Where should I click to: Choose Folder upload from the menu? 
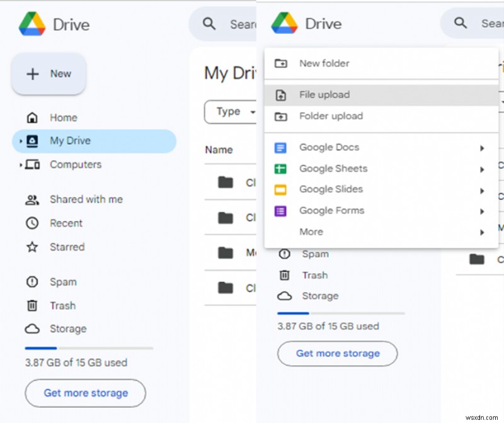(x=381, y=116)
